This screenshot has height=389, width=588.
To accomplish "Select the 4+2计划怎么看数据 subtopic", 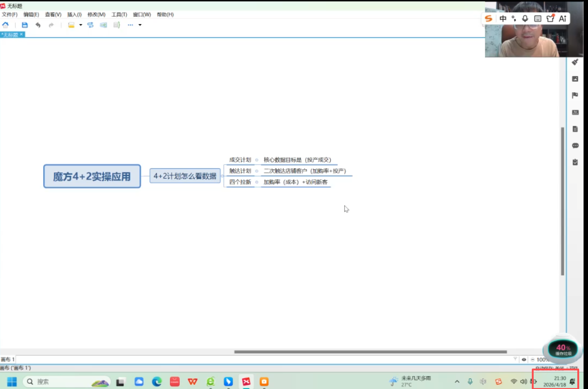I will tap(185, 176).
